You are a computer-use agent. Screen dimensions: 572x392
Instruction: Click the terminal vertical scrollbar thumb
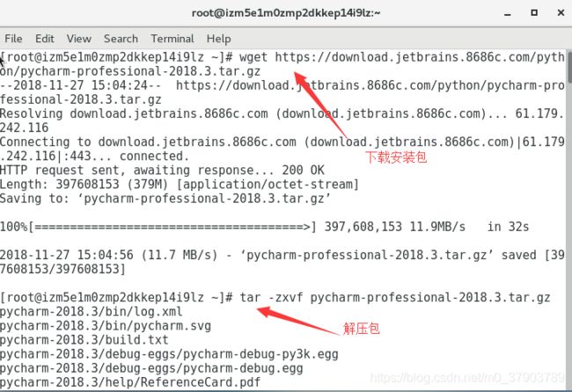(569, 67)
